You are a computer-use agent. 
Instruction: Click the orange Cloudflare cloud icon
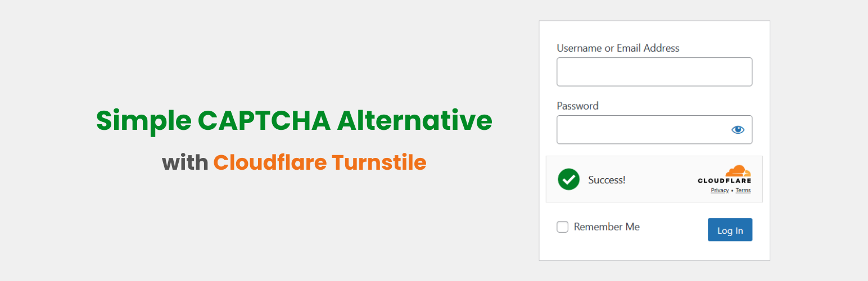pos(738,171)
